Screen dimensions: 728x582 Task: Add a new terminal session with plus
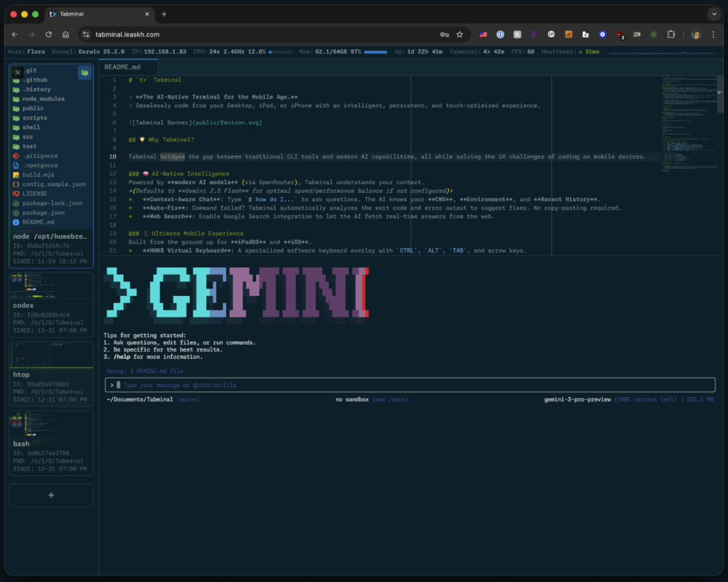(51, 495)
